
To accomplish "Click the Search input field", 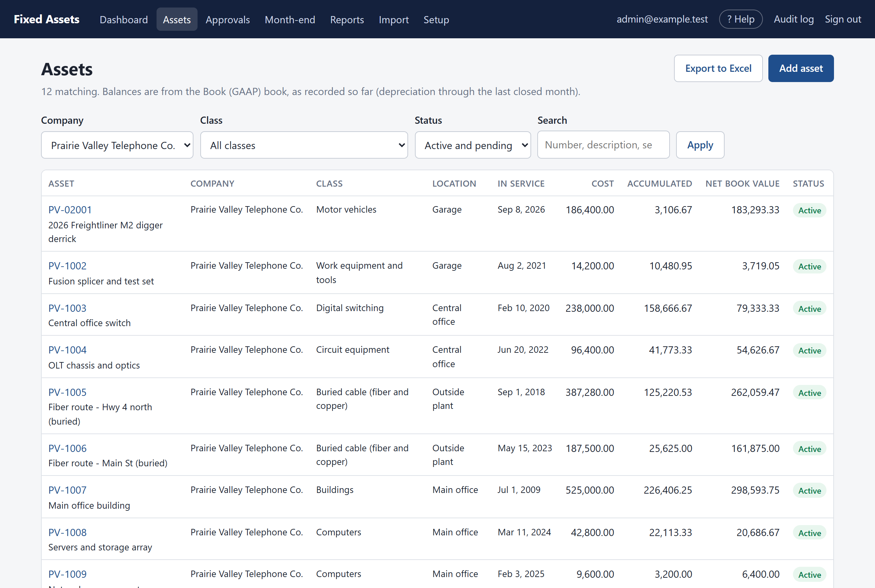I will pyautogui.click(x=603, y=145).
